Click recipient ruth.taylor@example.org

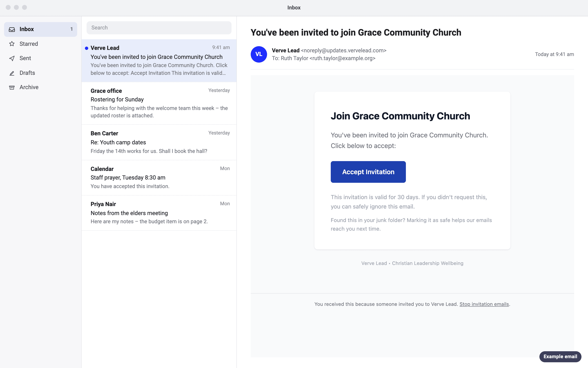[x=342, y=58]
